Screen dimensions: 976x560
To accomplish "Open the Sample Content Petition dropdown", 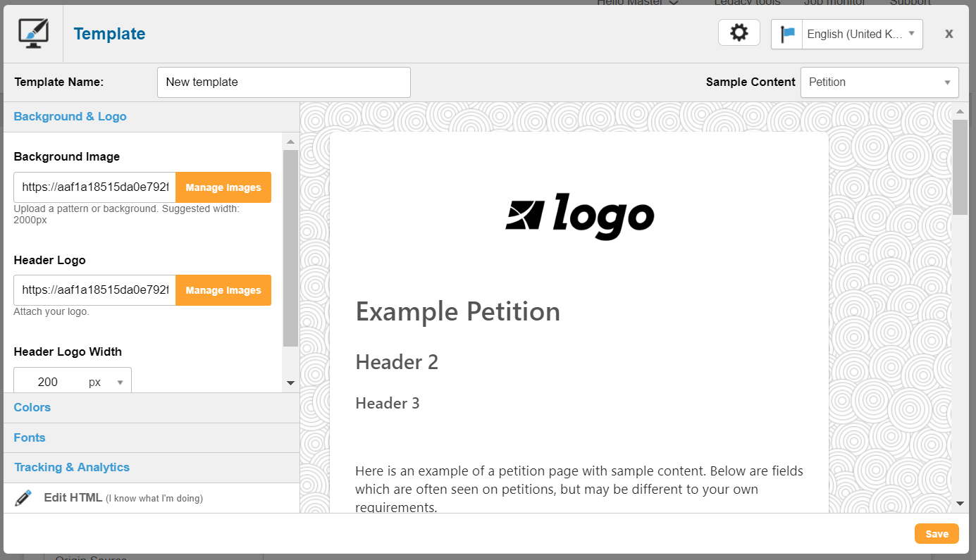I will point(879,82).
